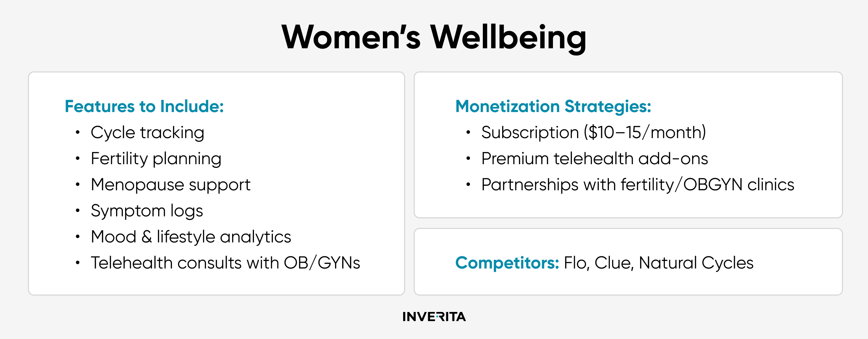
Task: Click the Monetization Strategies heading
Action: point(553,107)
